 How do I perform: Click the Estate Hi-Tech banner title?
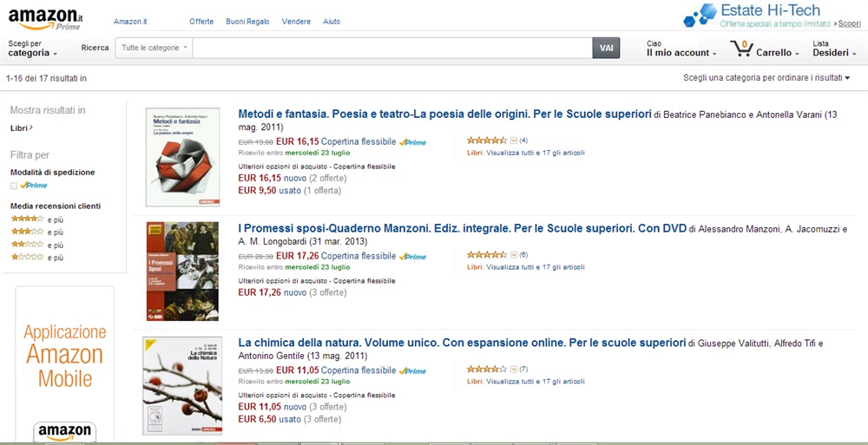(x=771, y=10)
